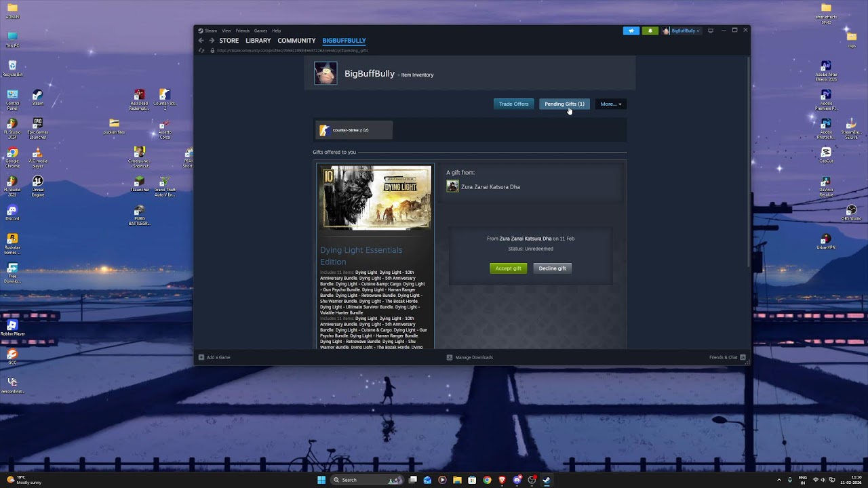
Task: Click the green notifications bell icon
Action: click(x=650, y=30)
